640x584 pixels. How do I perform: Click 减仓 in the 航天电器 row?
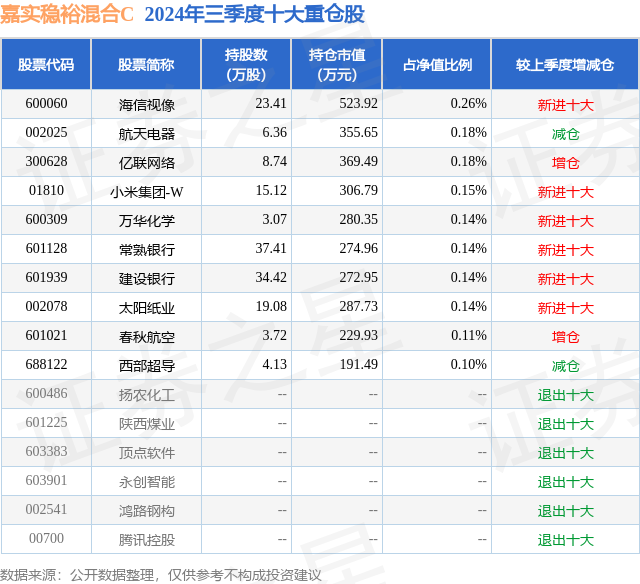click(565, 134)
